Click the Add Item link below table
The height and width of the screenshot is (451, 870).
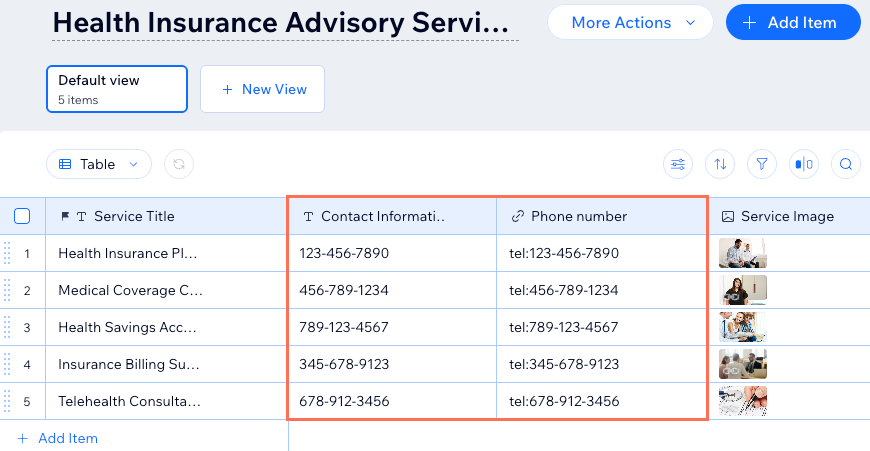[58, 438]
